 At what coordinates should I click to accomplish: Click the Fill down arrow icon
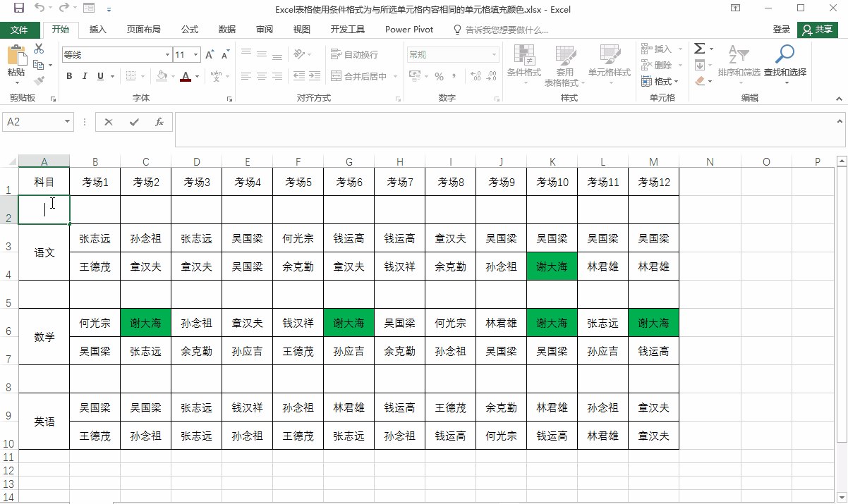[699, 65]
